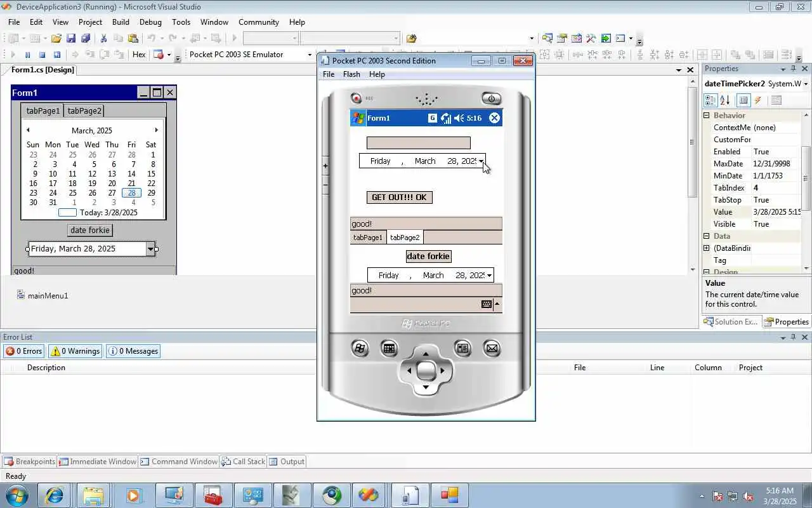Collapse the Behavior category in Properties

click(x=706, y=116)
